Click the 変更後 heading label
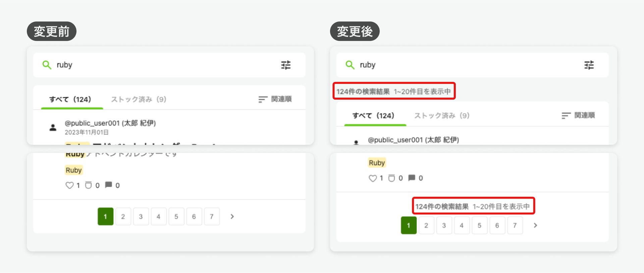Screen dimensions: 644x273 pyautogui.click(x=355, y=31)
